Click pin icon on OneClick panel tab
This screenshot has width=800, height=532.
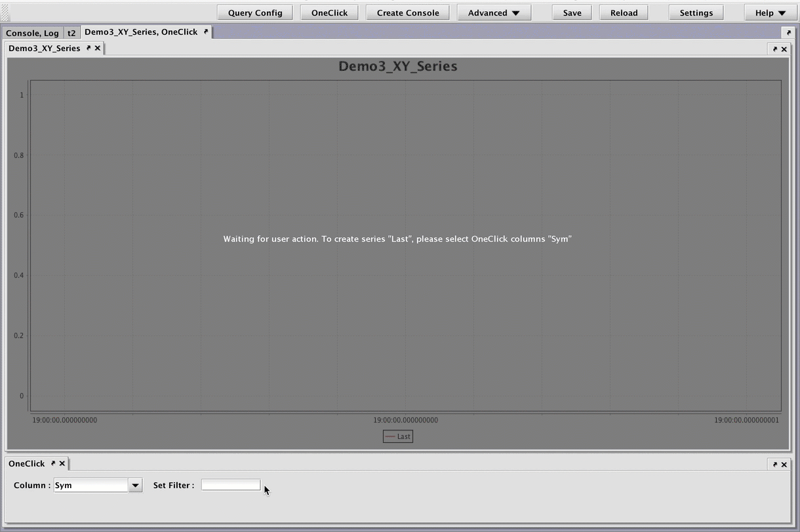[53, 463]
